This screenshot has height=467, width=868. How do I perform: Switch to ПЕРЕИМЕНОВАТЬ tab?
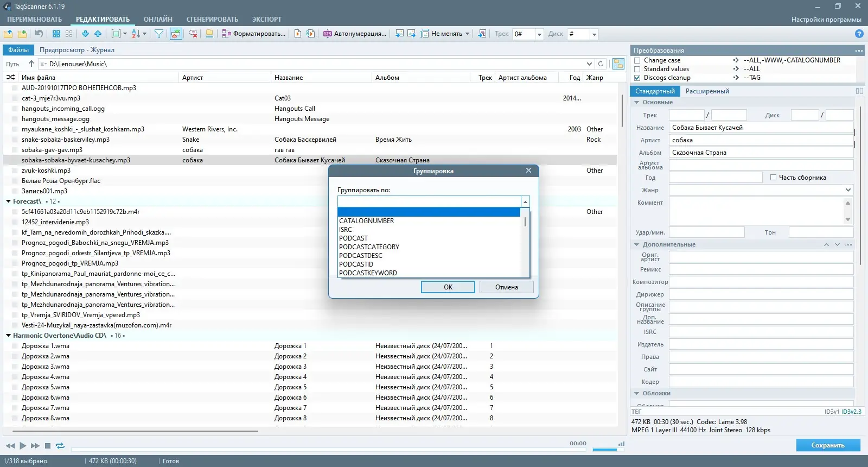tap(35, 20)
